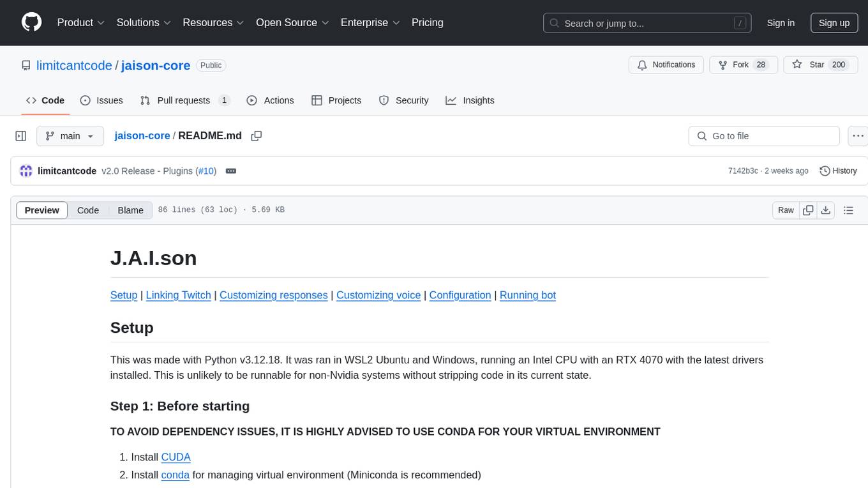868x488 pixels.
Task: Star the jaison-core repository
Action: pos(820,65)
